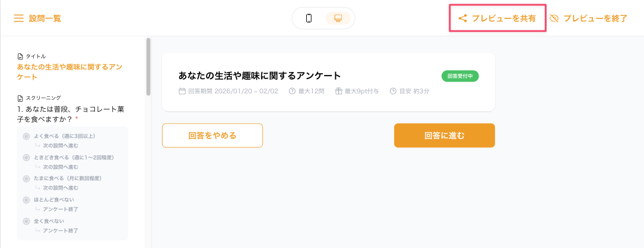Image resolution: width=644 pixels, height=248 pixels.
Task: Select the 全く食べない radio option
Action: [x=26, y=221]
